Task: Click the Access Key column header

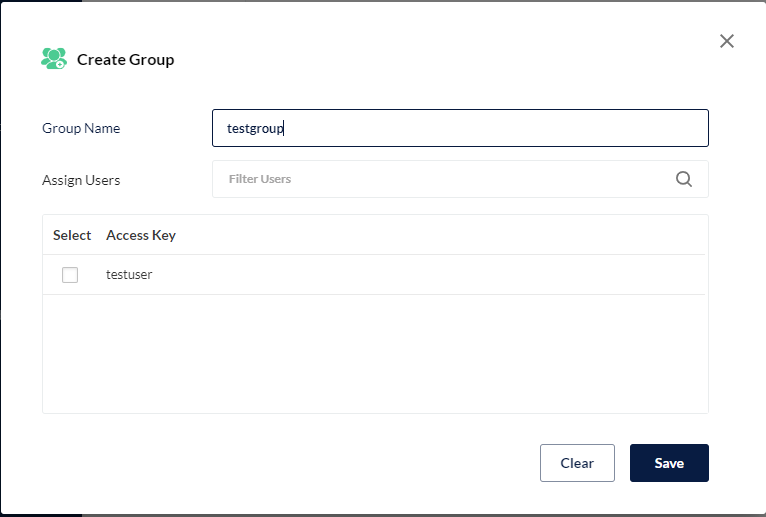Action: click(x=141, y=235)
